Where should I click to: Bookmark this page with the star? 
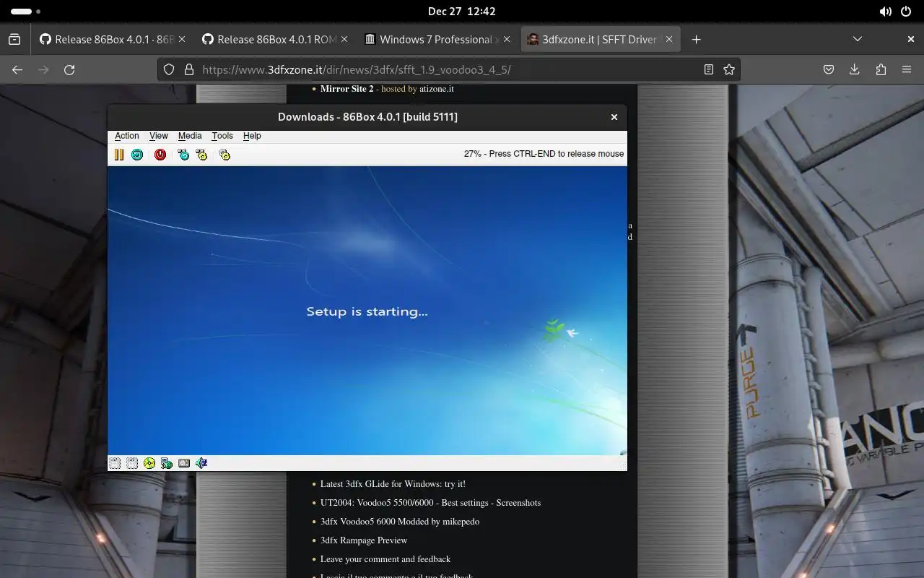tap(729, 69)
